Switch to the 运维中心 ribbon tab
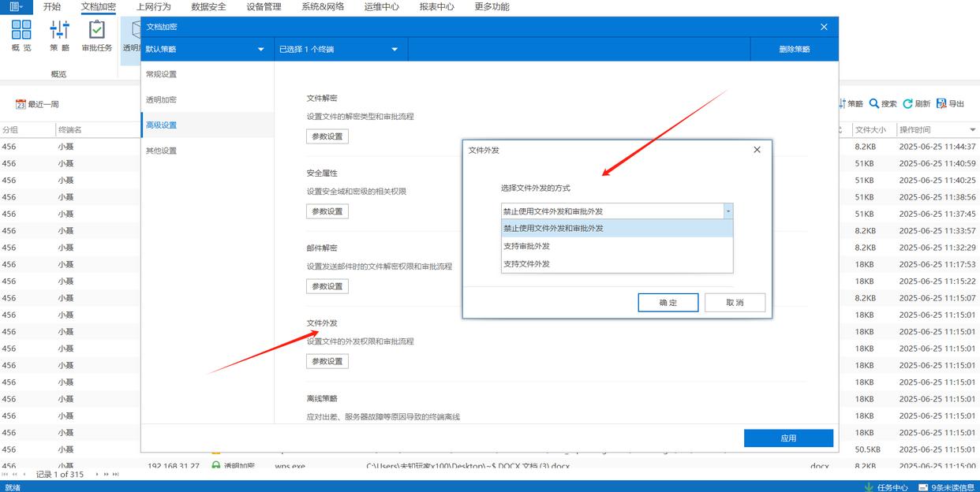 click(x=381, y=6)
